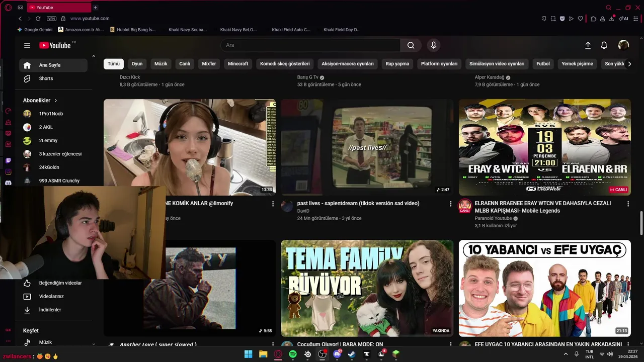Open Spotify from the taskbar
This screenshot has height=362, width=644.
click(x=293, y=354)
